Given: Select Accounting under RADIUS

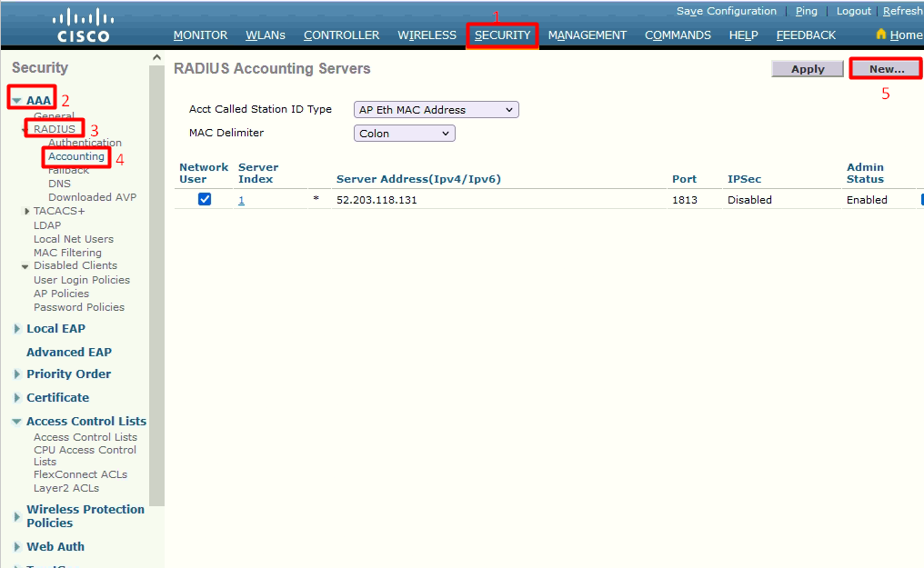Looking at the screenshot, I should (76, 156).
